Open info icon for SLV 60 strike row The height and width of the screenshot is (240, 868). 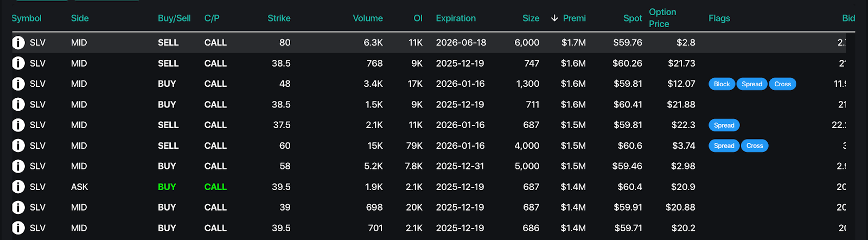pos(18,146)
